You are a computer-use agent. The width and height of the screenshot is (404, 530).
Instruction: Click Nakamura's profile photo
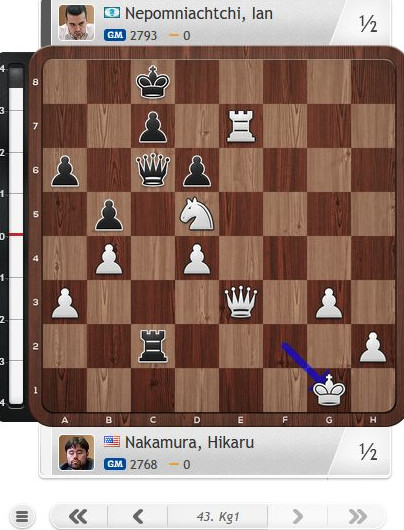pyautogui.click(x=76, y=452)
